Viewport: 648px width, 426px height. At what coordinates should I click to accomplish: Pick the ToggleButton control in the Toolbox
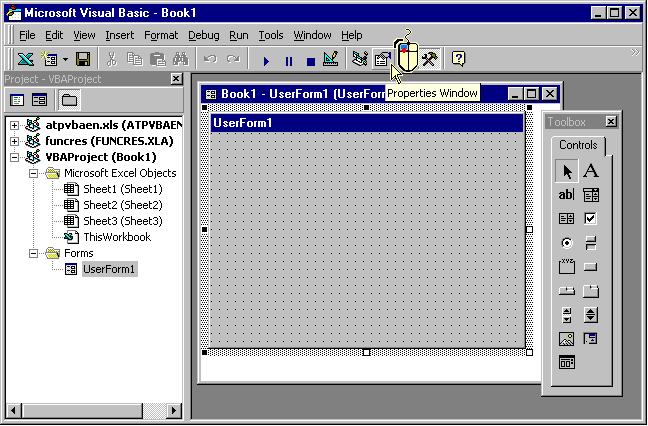pos(591,243)
